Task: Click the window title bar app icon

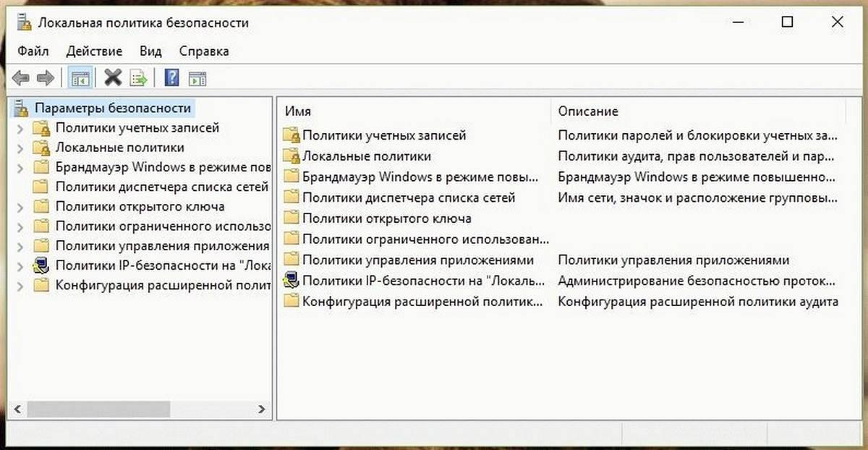Action: pyautogui.click(x=24, y=22)
